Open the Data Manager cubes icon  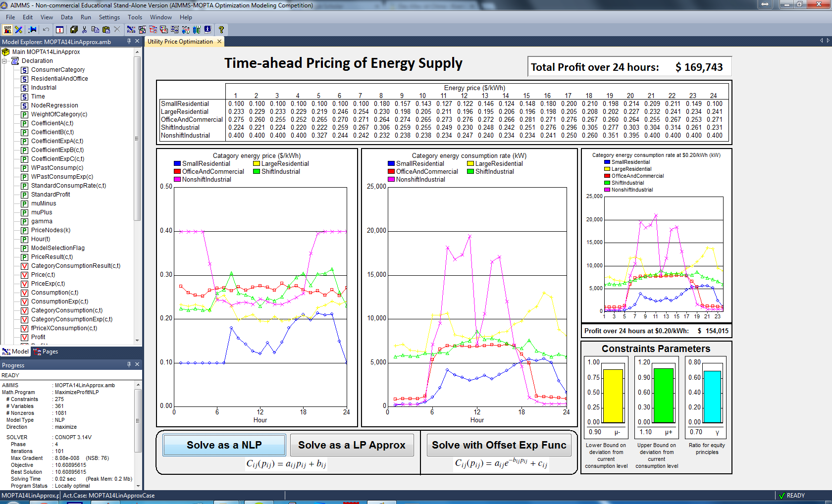click(x=186, y=30)
